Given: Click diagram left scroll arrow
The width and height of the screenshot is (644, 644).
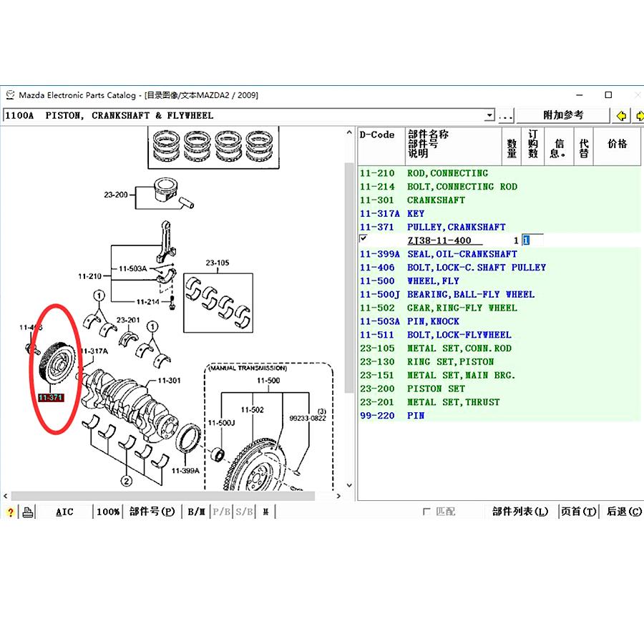Looking at the screenshot, I should 5,496.
